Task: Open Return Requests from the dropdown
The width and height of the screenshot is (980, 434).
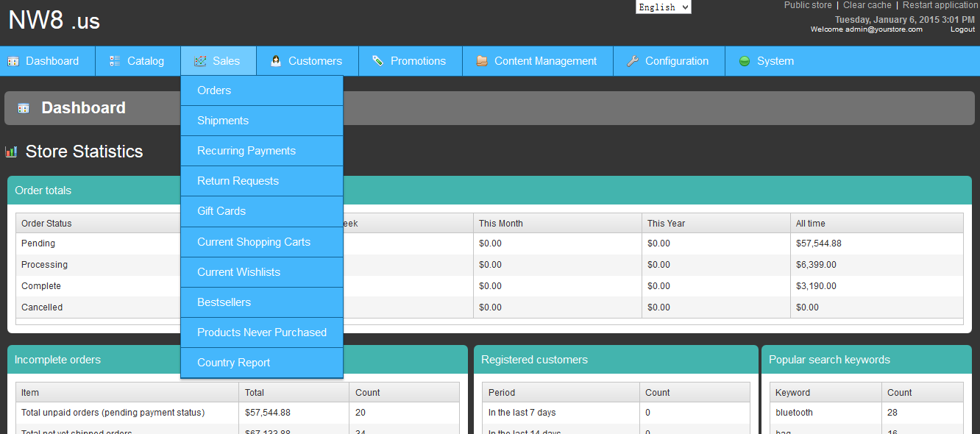Action: pyautogui.click(x=238, y=181)
